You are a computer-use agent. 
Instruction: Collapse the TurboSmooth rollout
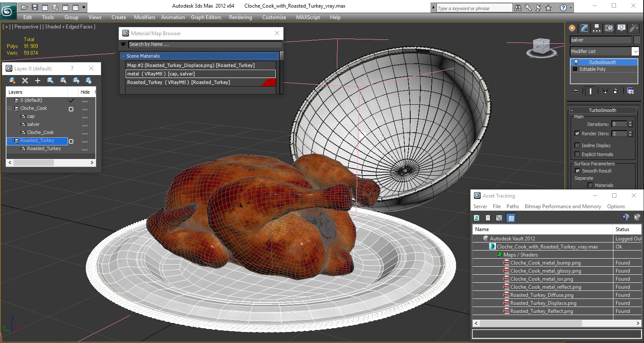pyautogui.click(x=571, y=110)
